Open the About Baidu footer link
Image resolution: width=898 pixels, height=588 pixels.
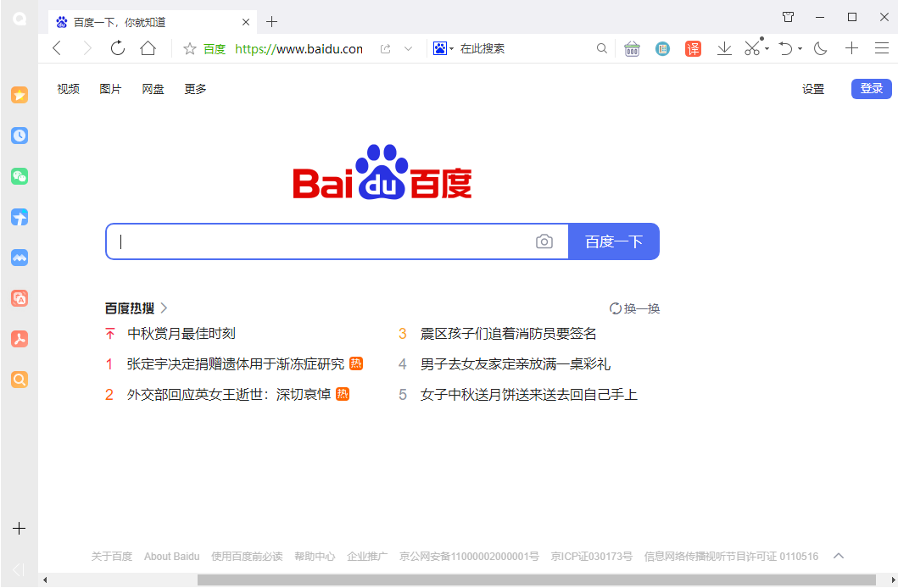tap(172, 556)
